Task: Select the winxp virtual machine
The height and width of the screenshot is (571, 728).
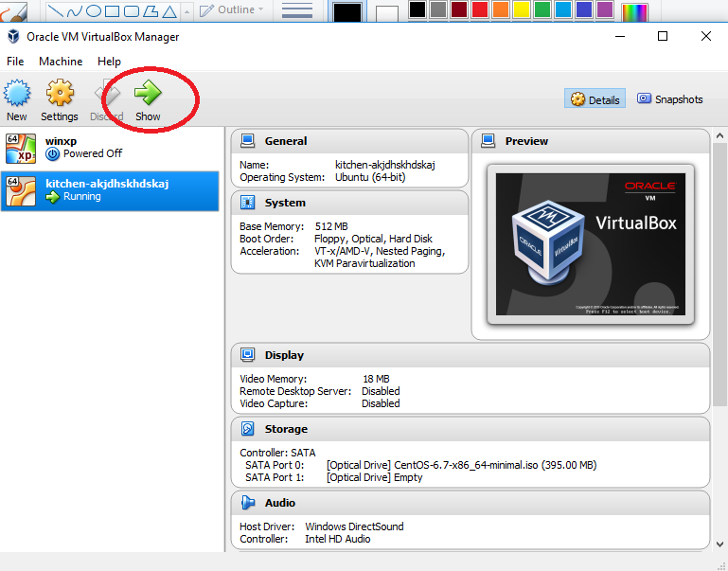Action: (x=110, y=149)
